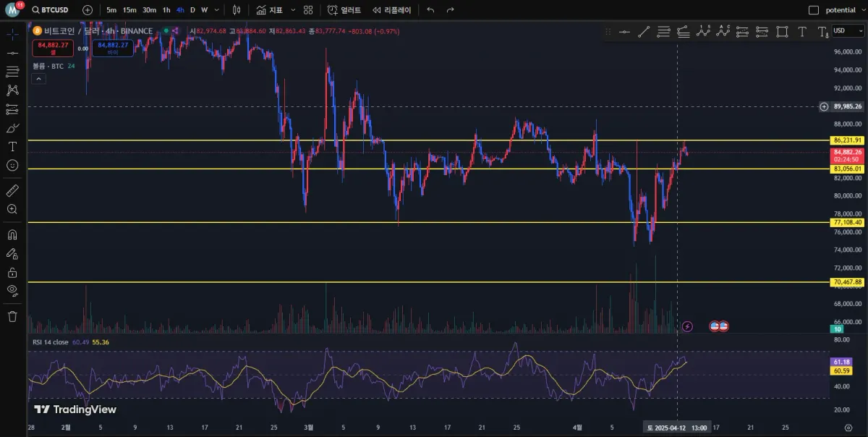Viewport: 868px width, 437px height.
Task: Expand the favorite indicators dropdown arrow
Action: (292, 10)
